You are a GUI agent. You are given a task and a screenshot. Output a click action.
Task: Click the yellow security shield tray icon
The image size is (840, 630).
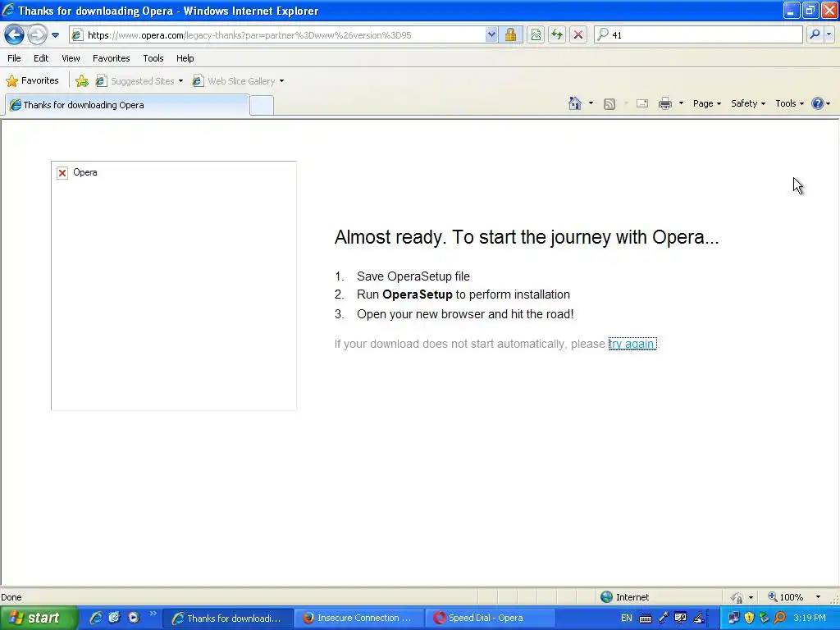(x=749, y=618)
